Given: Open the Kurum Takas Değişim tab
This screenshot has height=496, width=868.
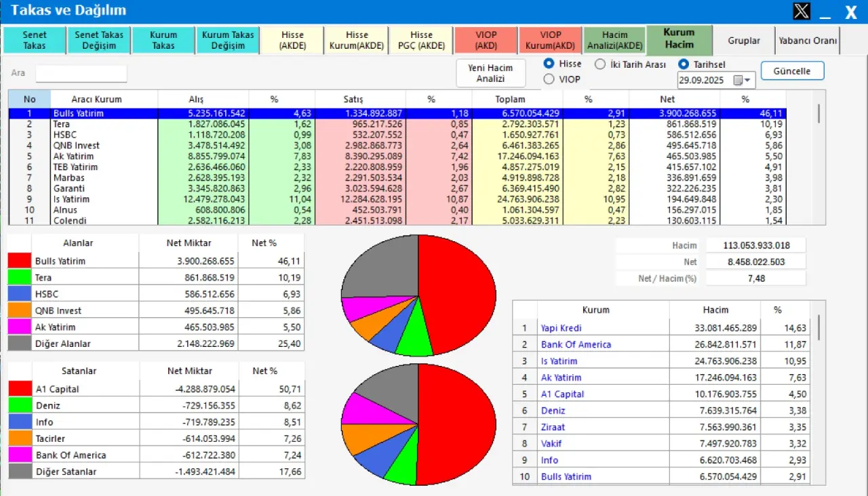Looking at the screenshot, I should [228, 40].
